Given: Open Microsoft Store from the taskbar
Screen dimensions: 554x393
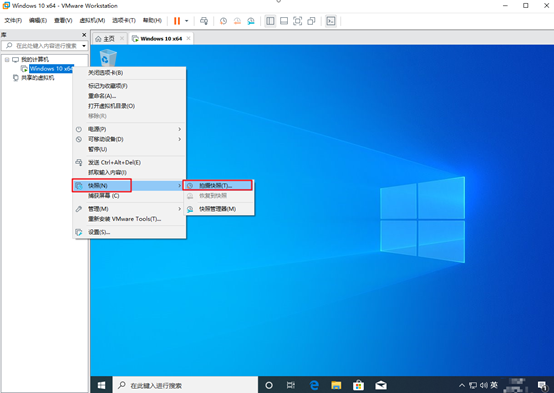Looking at the screenshot, I should pyautogui.click(x=358, y=385).
